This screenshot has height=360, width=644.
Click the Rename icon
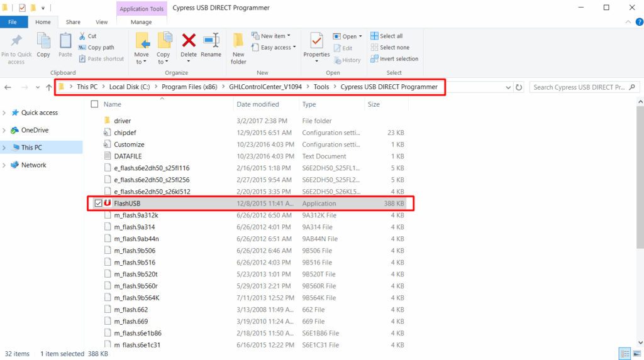click(211, 41)
